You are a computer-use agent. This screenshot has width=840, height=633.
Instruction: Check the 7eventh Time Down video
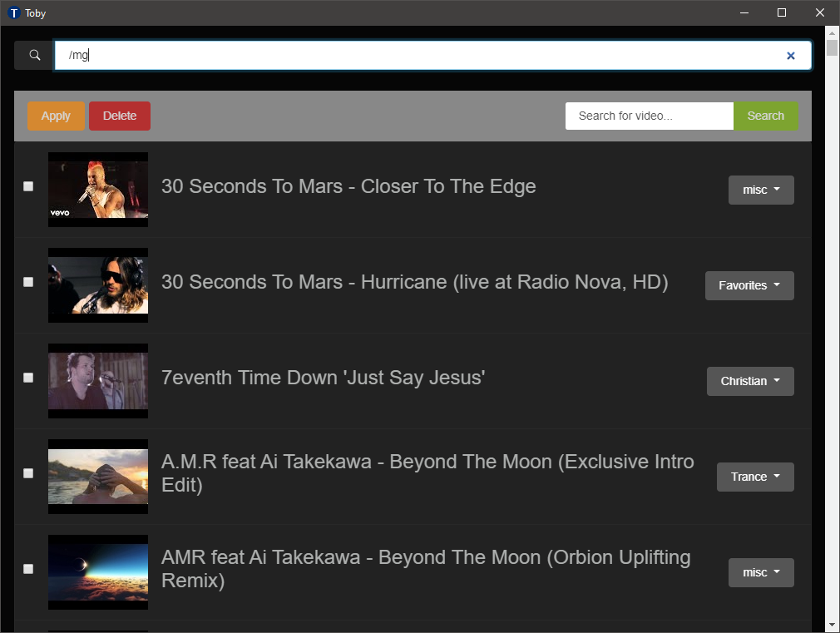[28, 378]
